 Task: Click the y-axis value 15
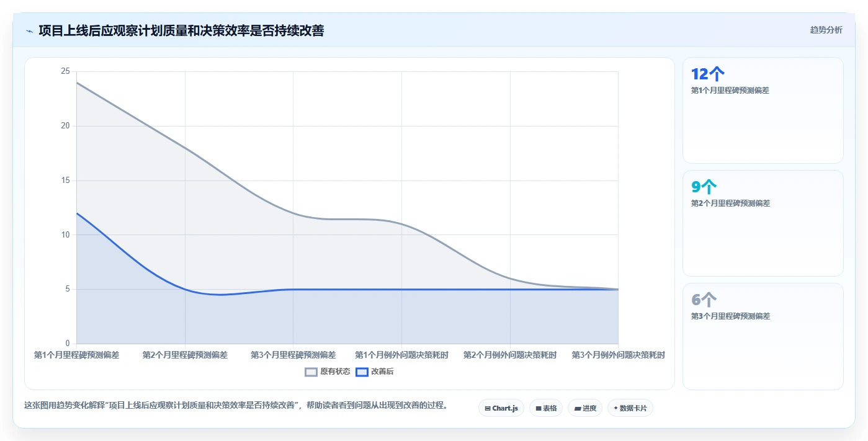(x=65, y=180)
